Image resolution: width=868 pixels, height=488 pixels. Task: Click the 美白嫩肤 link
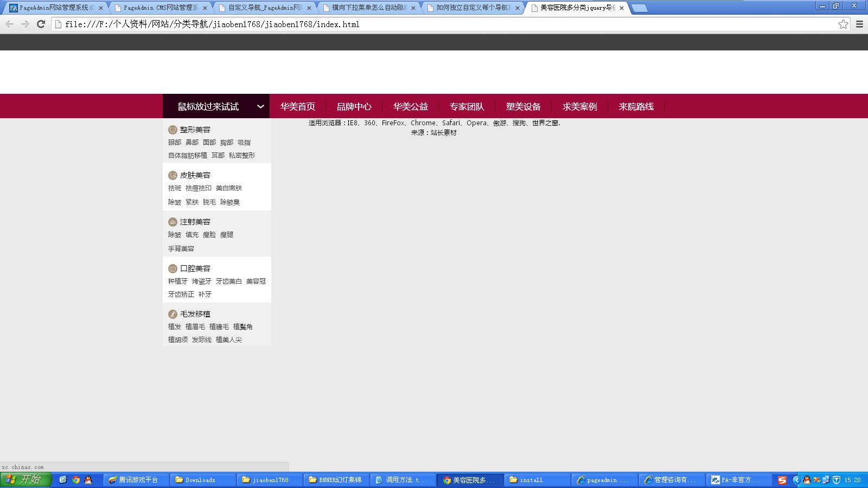[x=228, y=188]
